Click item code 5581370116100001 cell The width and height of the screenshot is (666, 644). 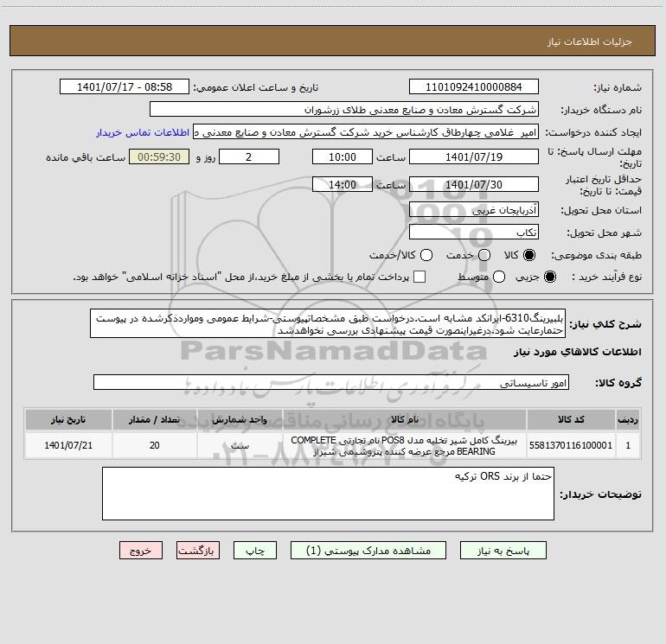pyautogui.click(x=571, y=445)
